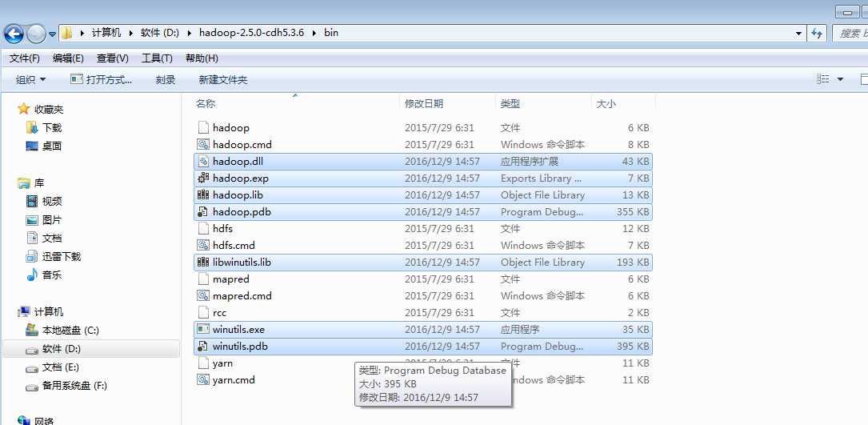Click 新建文件夹 toolbar button
The image size is (868, 425).
(x=223, y=80)
